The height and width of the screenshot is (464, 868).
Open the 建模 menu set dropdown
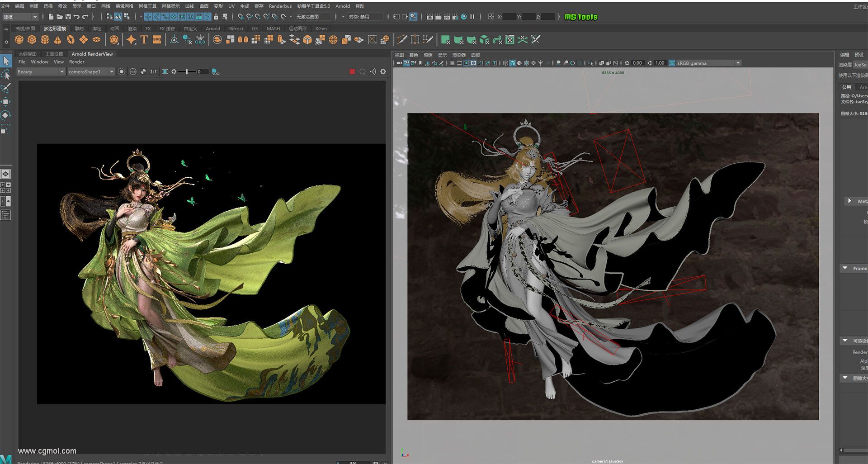coord(20,17)
